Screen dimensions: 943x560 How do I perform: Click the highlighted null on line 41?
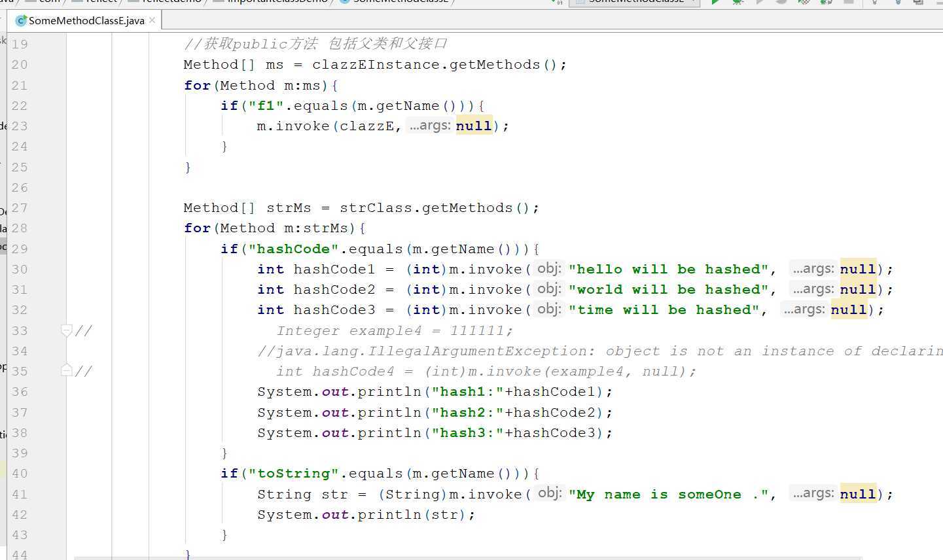858,494
